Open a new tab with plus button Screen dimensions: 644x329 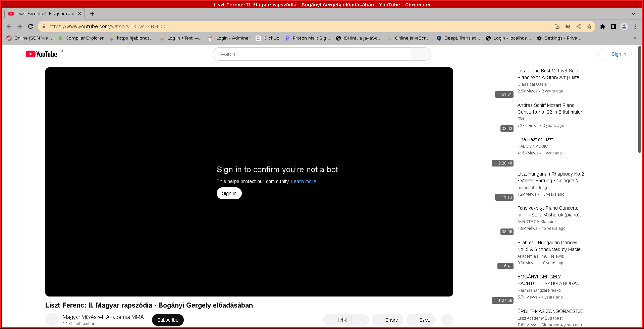pos(92,14)
